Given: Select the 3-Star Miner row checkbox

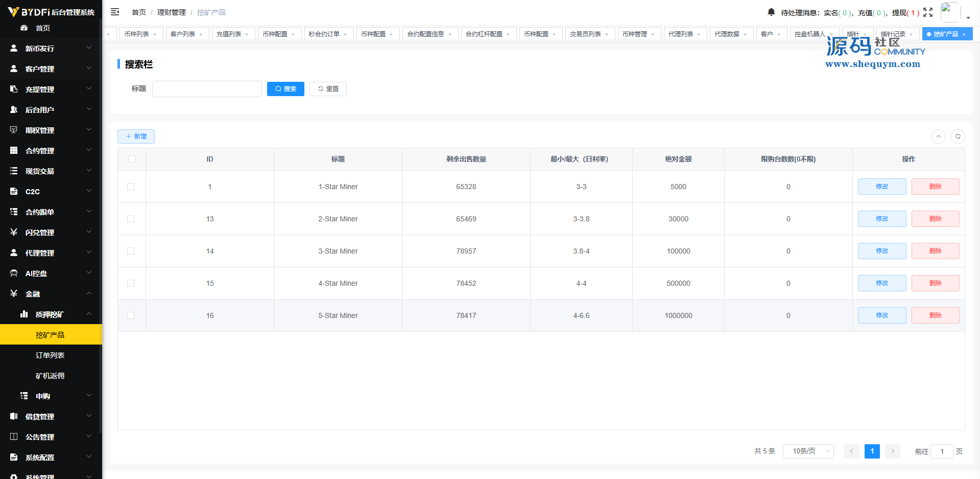Looking at the screenshot, I should click(131, 251).
